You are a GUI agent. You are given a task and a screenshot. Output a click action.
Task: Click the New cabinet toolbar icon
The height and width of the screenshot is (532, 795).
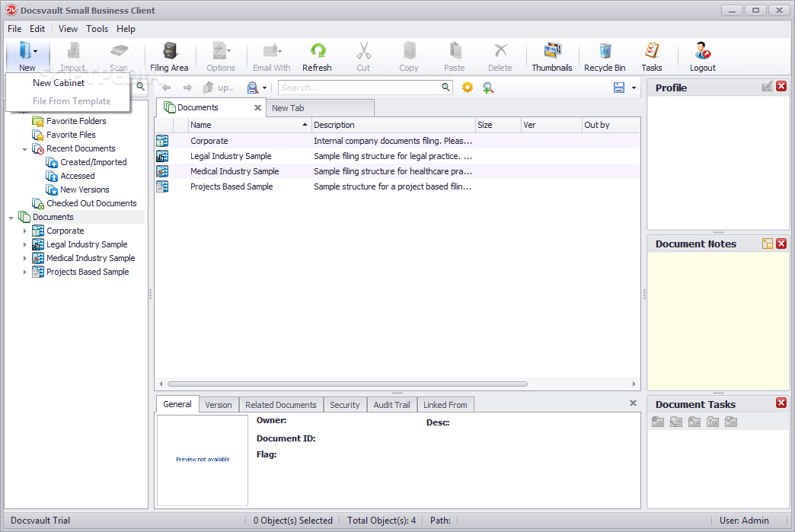25,51
